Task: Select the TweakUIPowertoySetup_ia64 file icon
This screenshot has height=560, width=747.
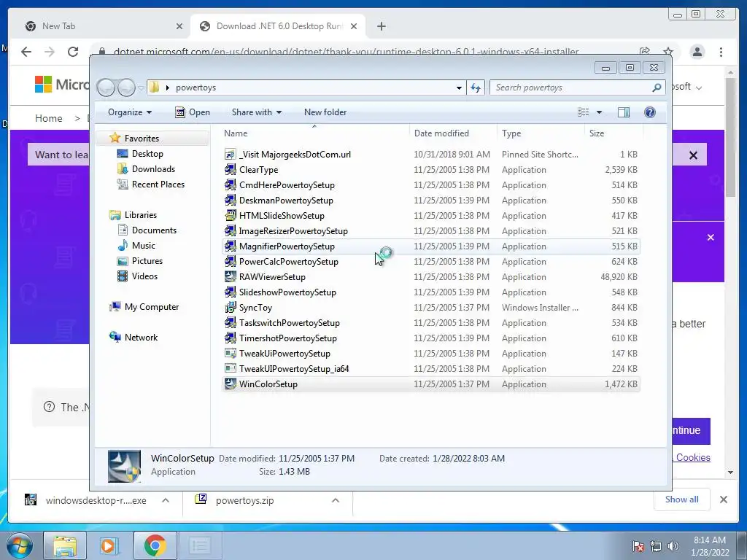Action: click(230, 368)
